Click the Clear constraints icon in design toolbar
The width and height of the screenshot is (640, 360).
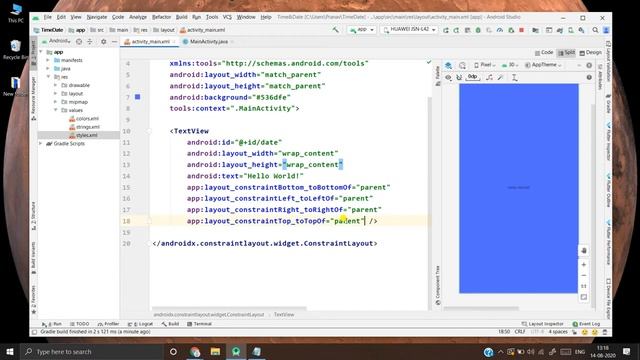(489, 77)
